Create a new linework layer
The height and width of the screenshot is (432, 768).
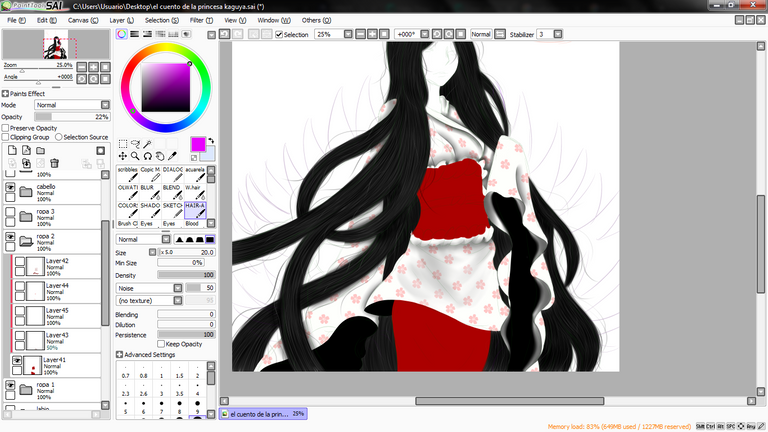click(x=26, y=150)
